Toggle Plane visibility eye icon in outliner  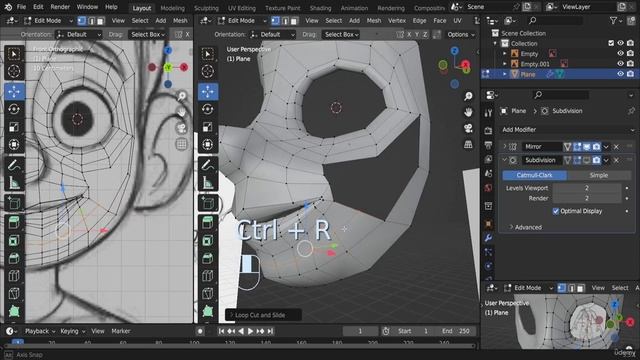620,74
